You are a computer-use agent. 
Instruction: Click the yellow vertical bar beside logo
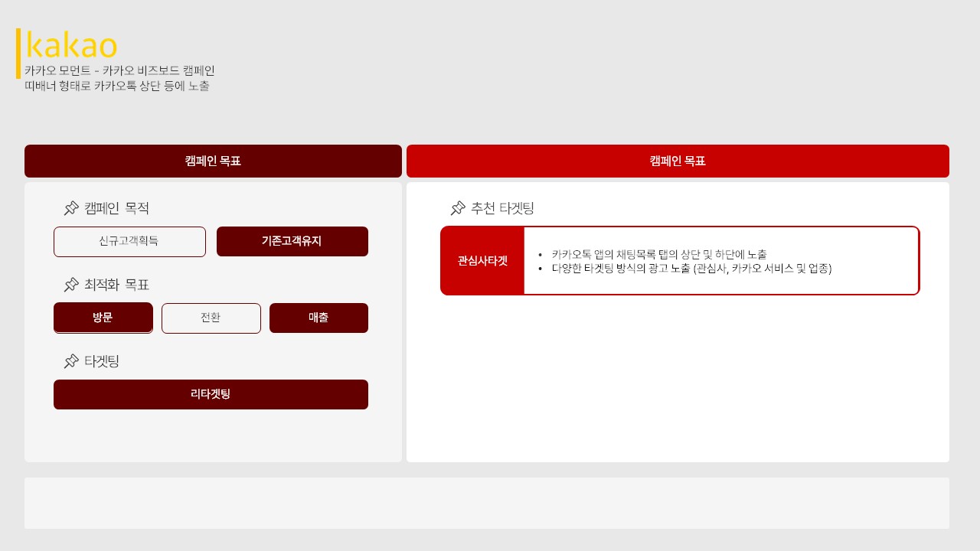coord(18,54)
